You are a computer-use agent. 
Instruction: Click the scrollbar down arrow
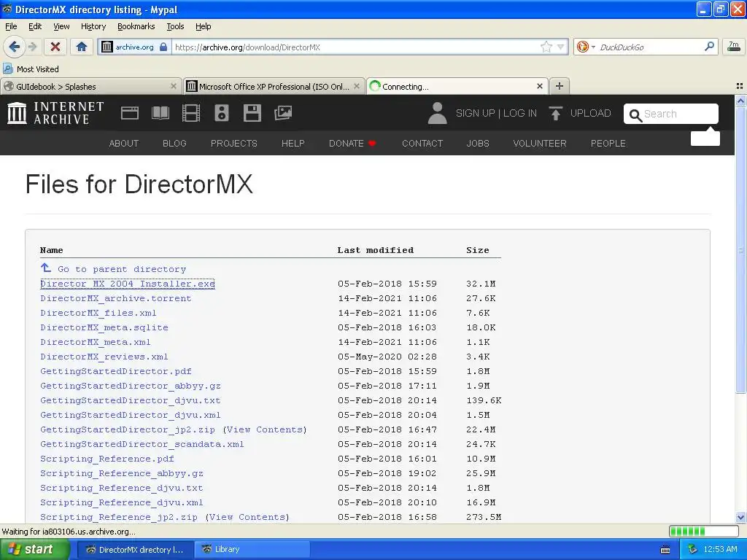tap(740, 517)
